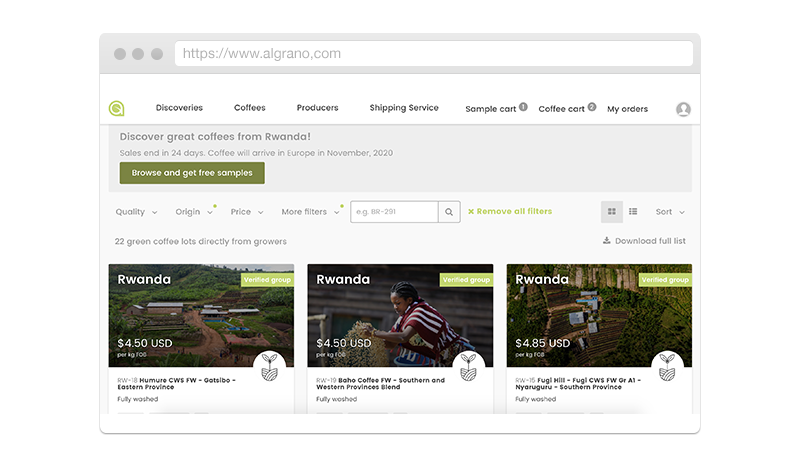The height and width of the screenshot is (470, 800).
Task: Click the Coffee cart count badge
Action: coord(592,107)
